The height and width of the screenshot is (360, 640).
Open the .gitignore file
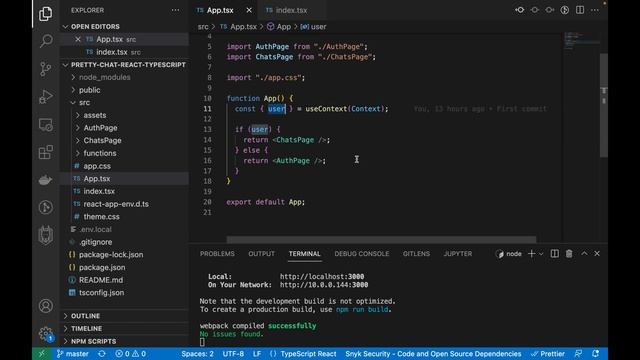[x=124, y=242]
